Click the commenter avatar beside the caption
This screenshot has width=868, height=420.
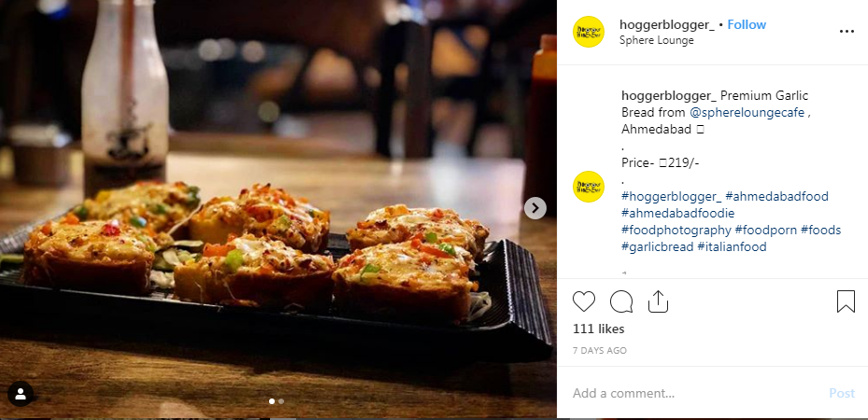tap(588, 186)
